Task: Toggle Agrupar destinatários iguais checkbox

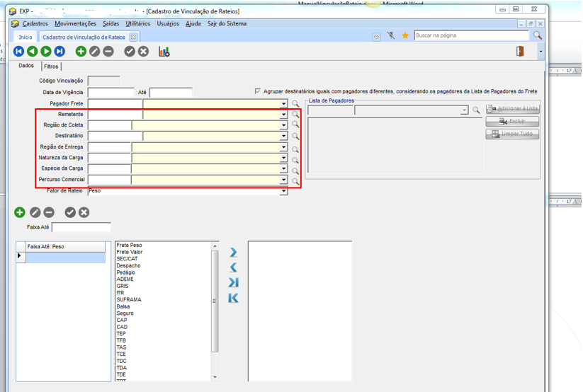Action: [x=258, y=91]
